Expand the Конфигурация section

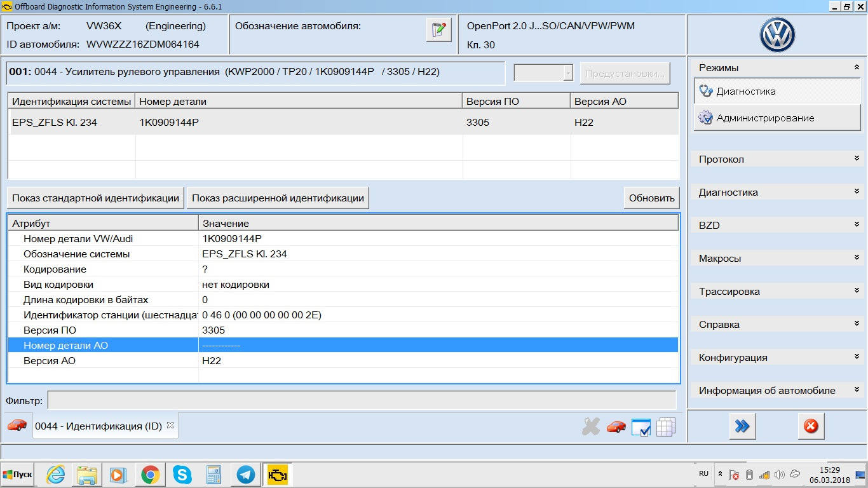(857, 357)
